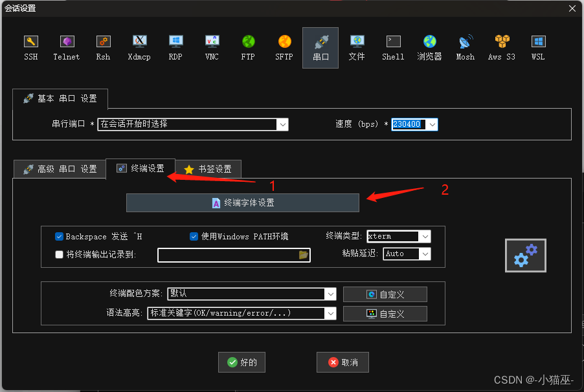
Task: Select the 串口 serial session icon
Action: 320,48
